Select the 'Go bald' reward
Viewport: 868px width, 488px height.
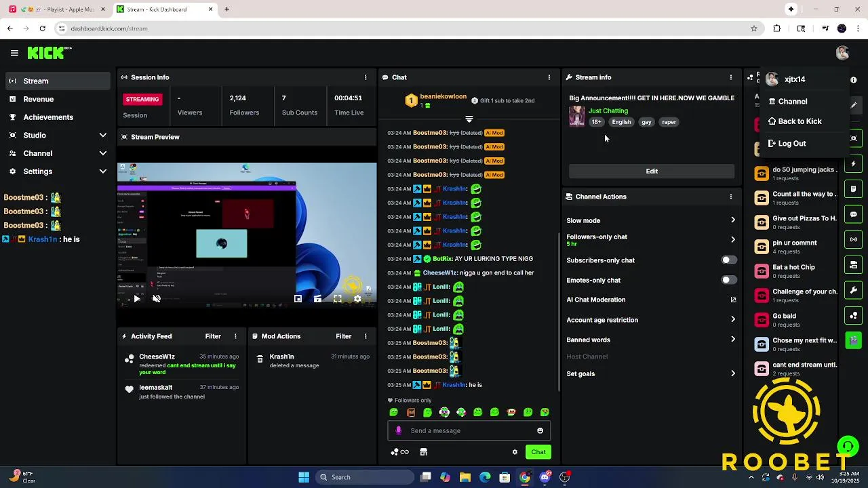coord(796,320)
